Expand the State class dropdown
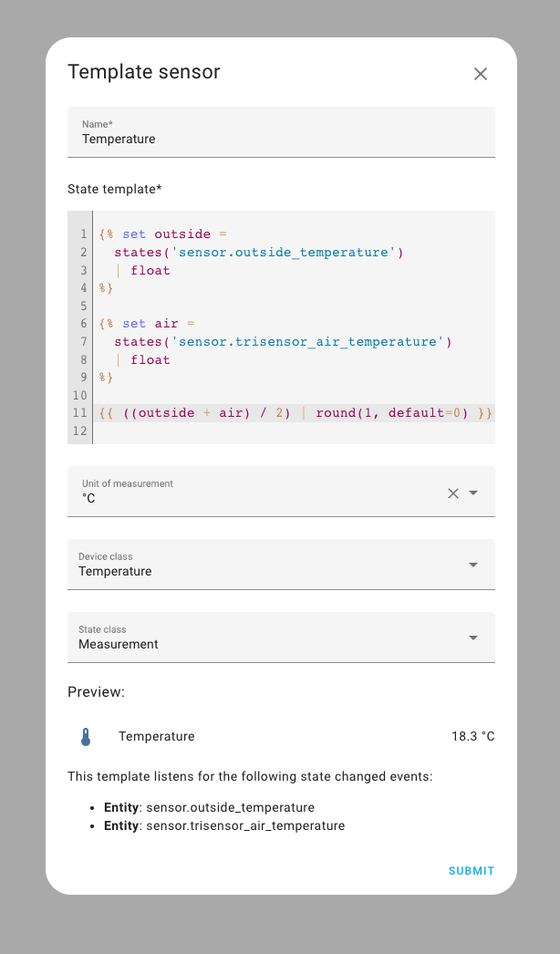Screen dimensions: 560x954 pyautogui.click(x=473, y=638)
